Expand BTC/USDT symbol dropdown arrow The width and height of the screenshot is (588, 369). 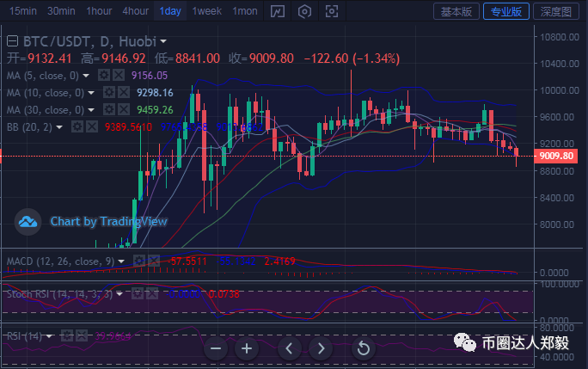(x=163, y=41)
